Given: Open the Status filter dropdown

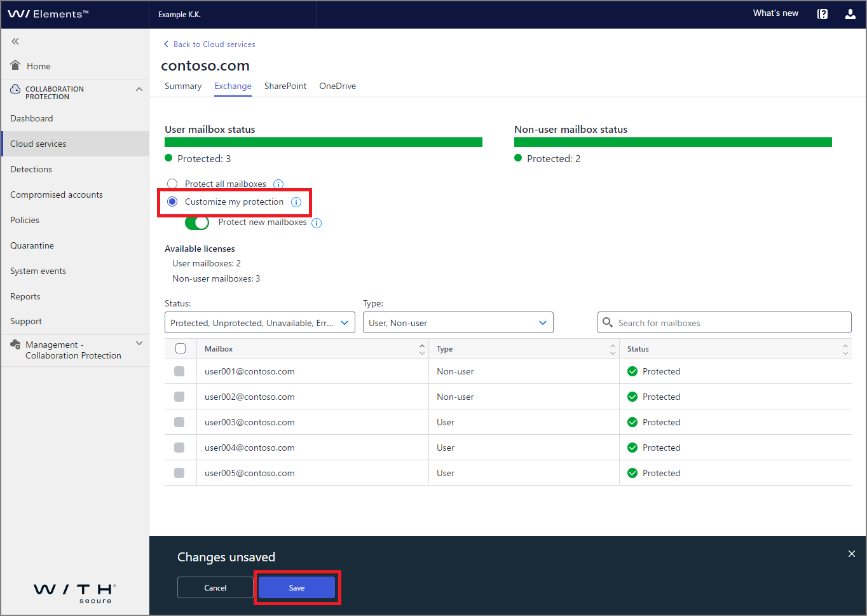Looking at the screenshot, I should (x=260, y=322).
